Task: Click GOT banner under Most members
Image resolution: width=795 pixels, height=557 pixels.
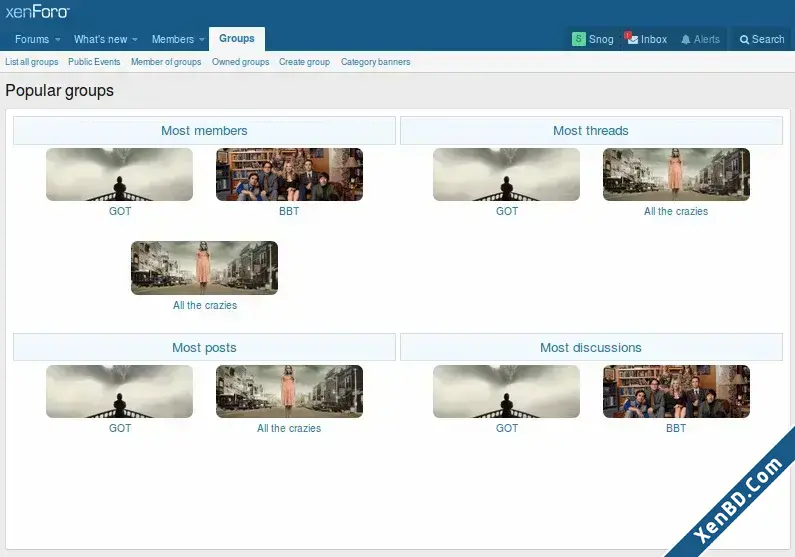Action: (x=119, y=174)
